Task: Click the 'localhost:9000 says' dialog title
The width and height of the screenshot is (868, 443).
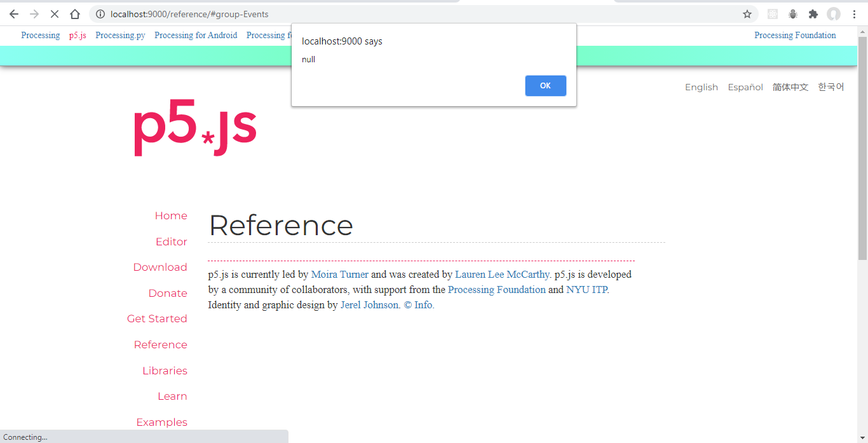Action: (342, 41)
